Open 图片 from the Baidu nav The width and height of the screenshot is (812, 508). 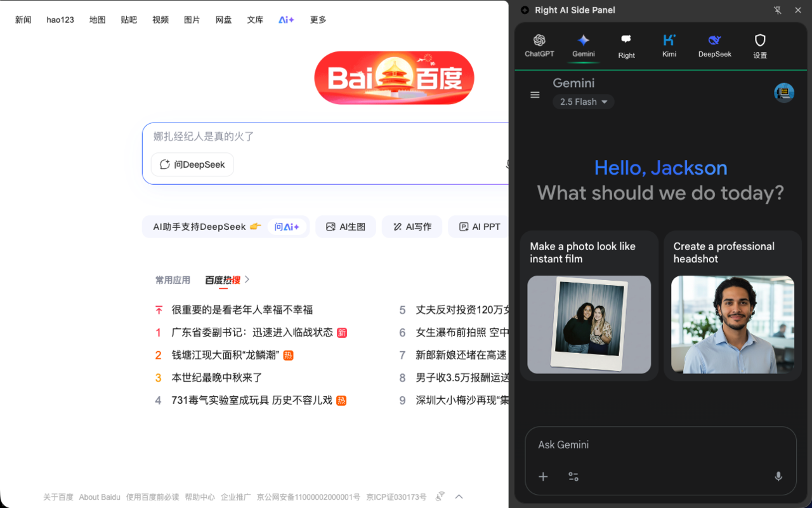(x=192, y=20)
